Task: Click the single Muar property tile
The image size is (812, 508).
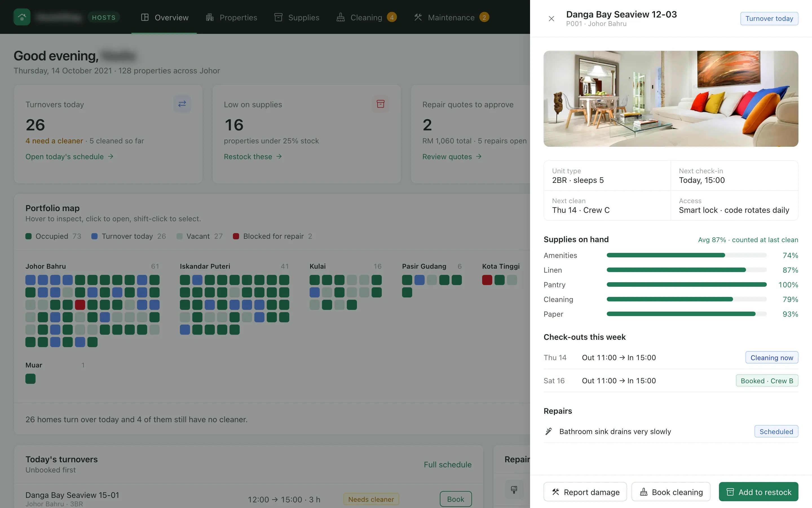Action: [x=30, y=379]
